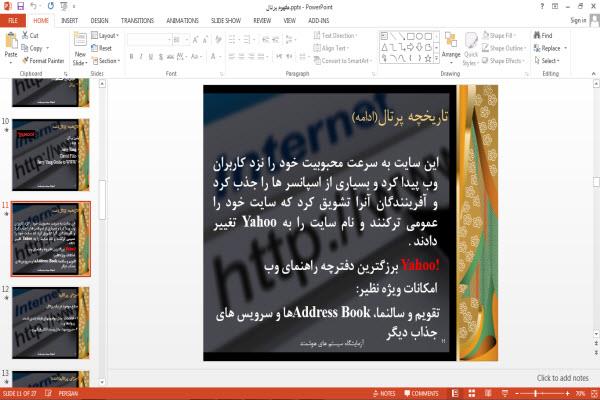Open the FILE tab
The image size is (600, 400).
(x=13, y=21)
